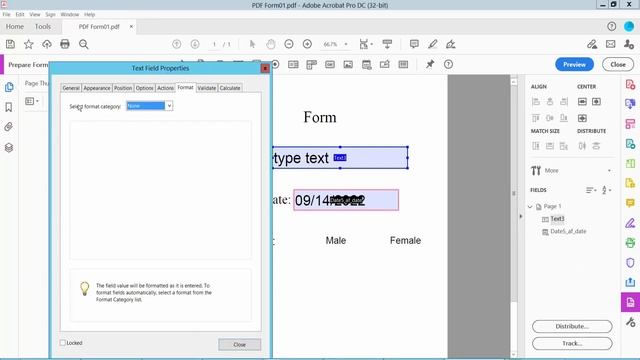Click the center vertically icon
640x360 pixels.
pos(596,102)
